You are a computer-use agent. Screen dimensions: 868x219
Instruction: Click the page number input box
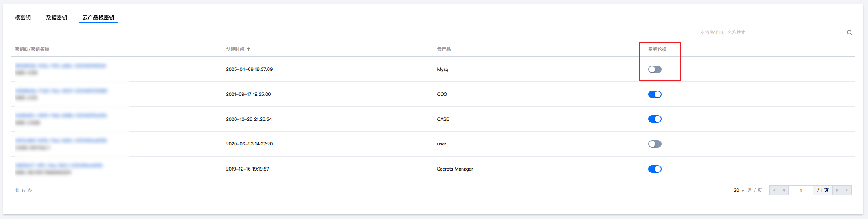tap(800, 190)
